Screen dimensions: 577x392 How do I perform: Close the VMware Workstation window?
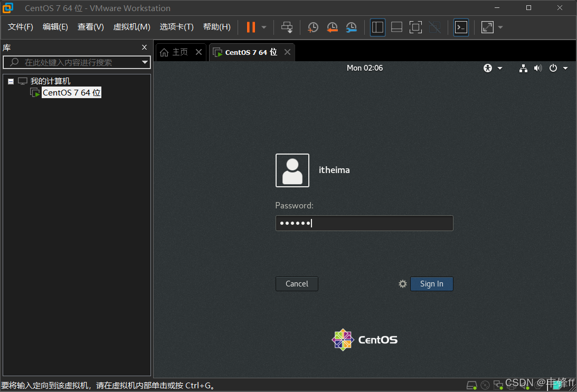point(560,8)
